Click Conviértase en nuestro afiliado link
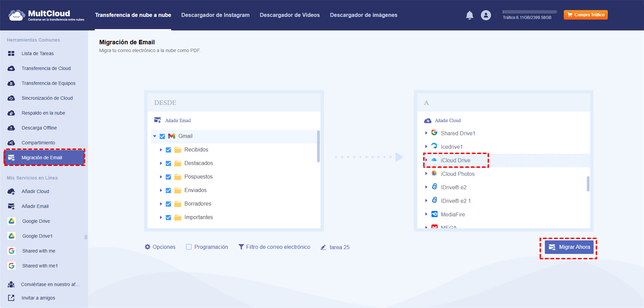644x308 pixels. point(50,285)
